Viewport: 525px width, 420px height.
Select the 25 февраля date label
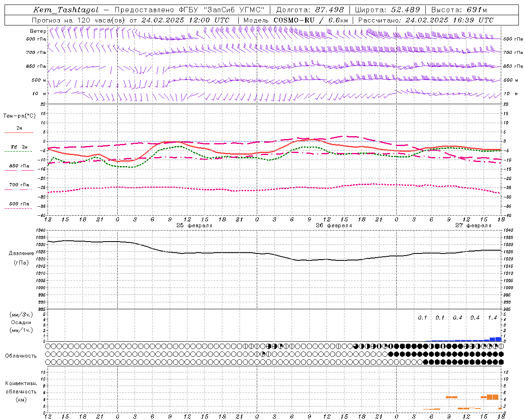coord(194,226)
